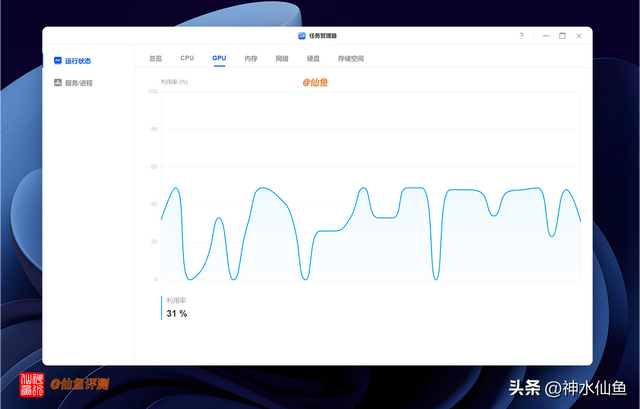Open the 网络 tab
Viewport: 640px width, 409px height.
[x=282, y=59]
